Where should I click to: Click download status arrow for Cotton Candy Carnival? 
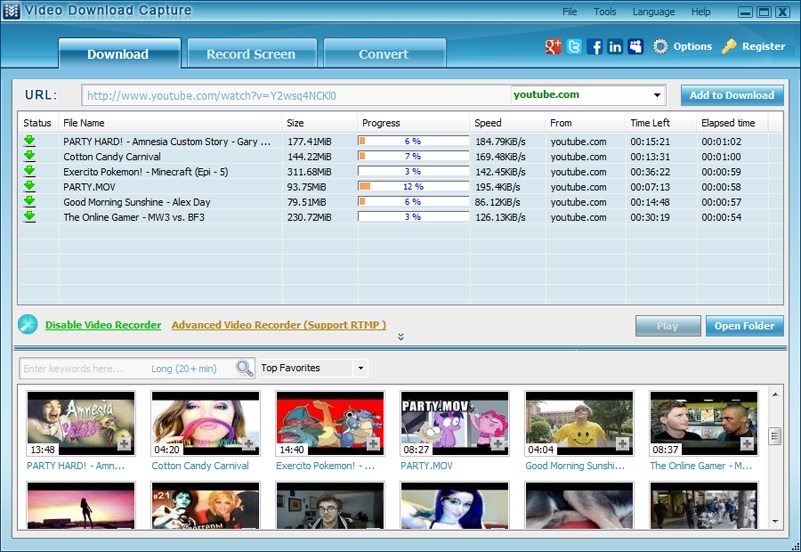tap(30, 156)
